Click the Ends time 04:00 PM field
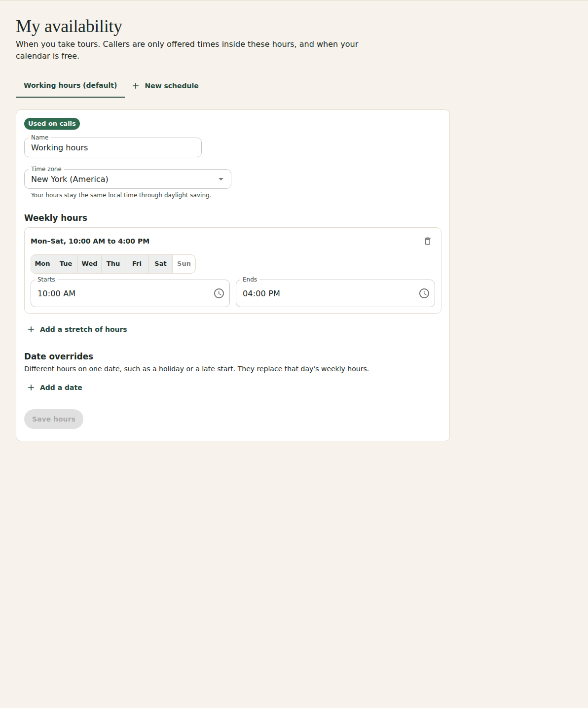The image size is (588, 708). click(x=335, y=293)
